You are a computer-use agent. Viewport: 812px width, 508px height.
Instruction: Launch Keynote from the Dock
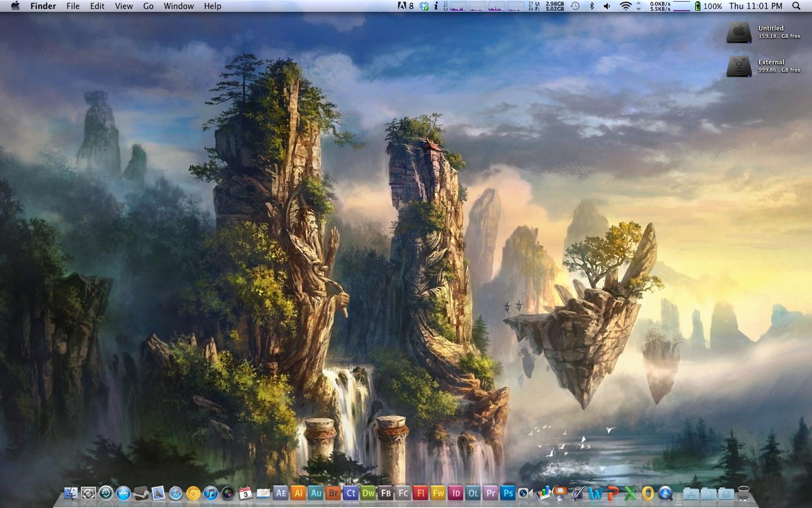(561, 493)
